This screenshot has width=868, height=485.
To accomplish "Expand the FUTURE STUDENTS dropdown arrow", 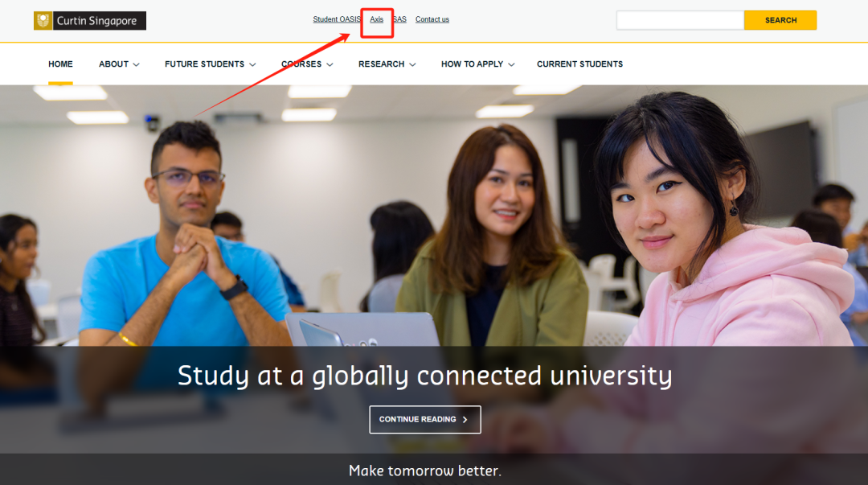I will click(252, 64).
